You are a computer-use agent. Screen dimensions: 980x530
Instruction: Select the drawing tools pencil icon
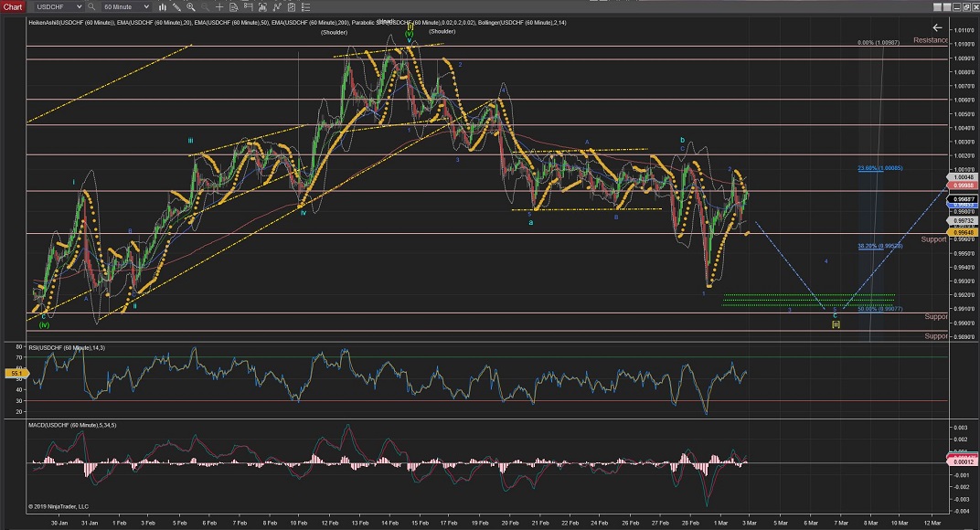pos(176,7)
